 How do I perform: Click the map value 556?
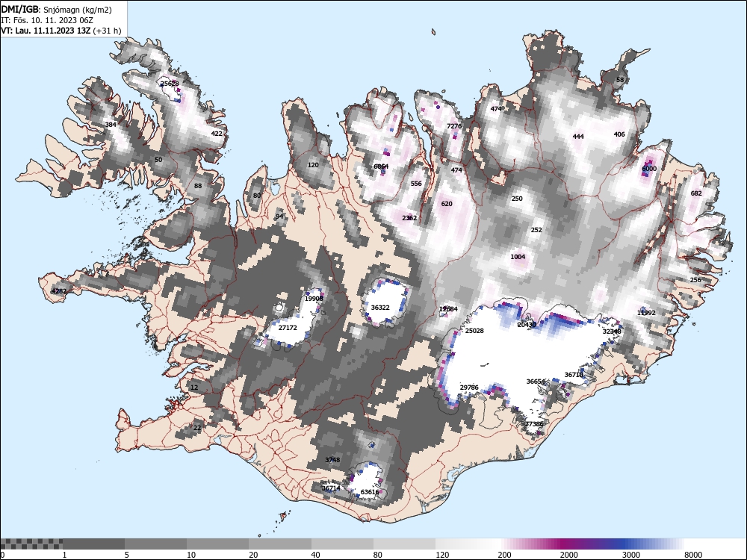pos(416,184)
